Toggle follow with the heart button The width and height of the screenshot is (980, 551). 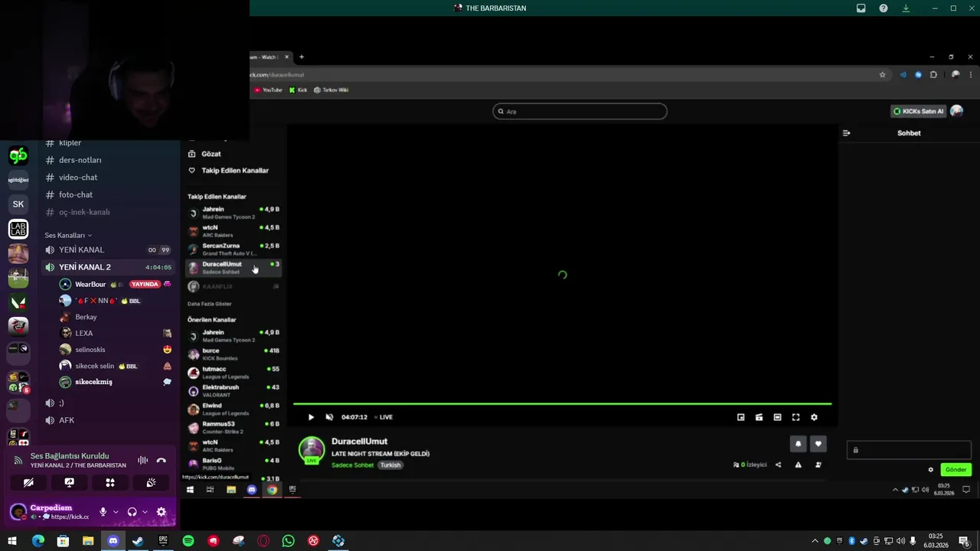[x=818, y=444]
